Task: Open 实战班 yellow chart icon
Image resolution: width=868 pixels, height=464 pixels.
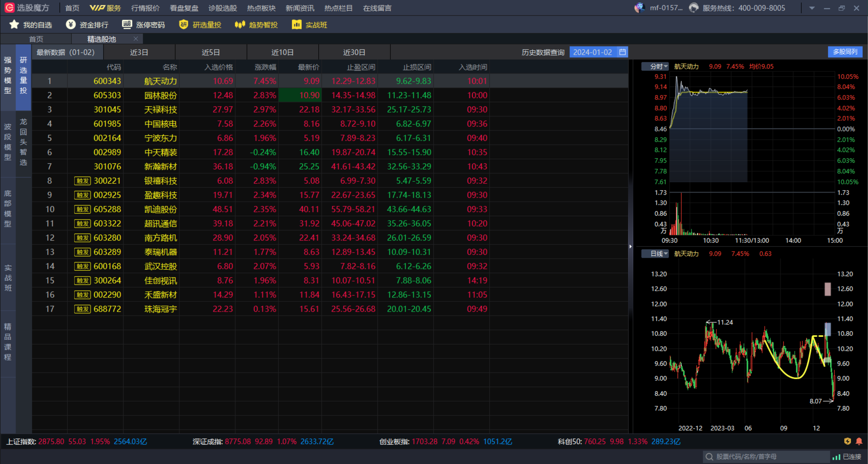Action: click(297, 25)
